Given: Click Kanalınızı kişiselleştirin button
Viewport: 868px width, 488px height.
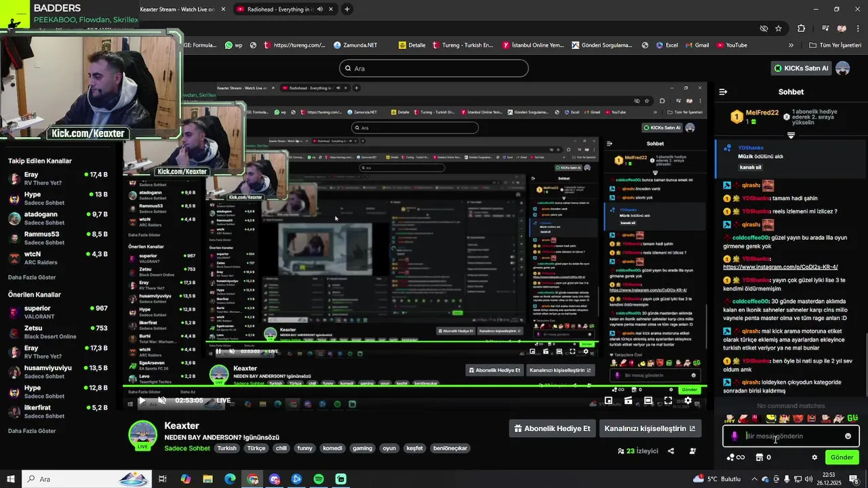Looking at the screenshot, I should (x=650, y=428).
